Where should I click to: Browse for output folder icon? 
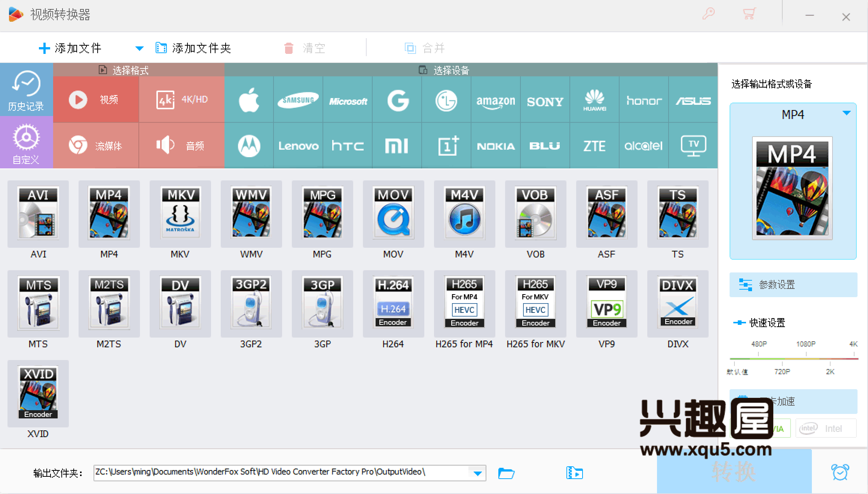point(506,473)
